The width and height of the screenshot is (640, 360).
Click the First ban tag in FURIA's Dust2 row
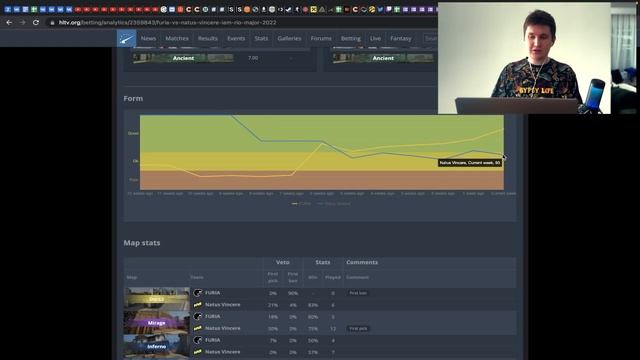358,293
